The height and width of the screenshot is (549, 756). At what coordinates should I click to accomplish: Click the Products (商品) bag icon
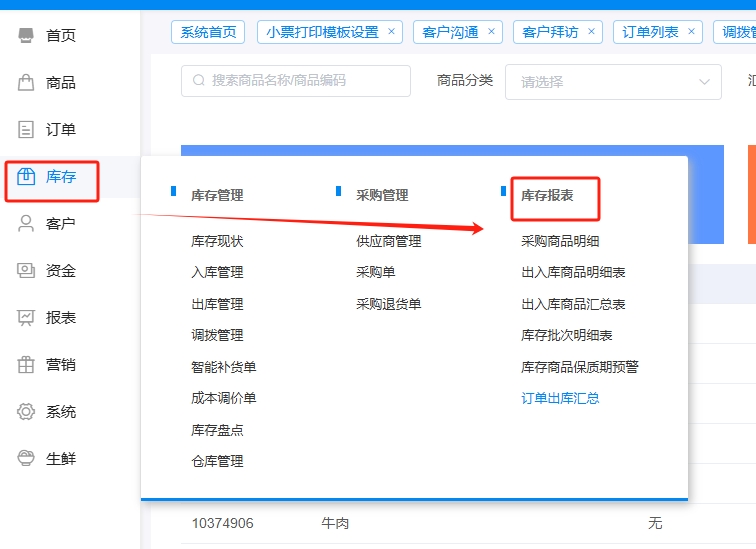pos(27,83)
